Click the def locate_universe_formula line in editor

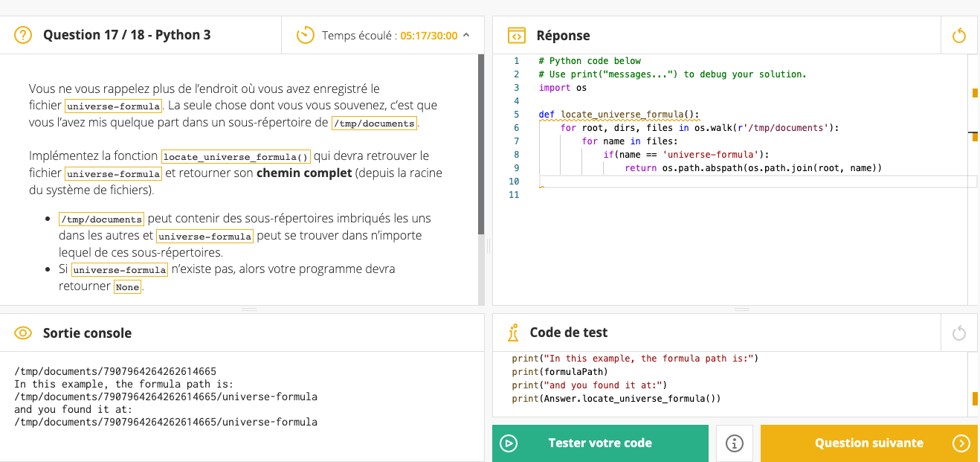[619, 115]
